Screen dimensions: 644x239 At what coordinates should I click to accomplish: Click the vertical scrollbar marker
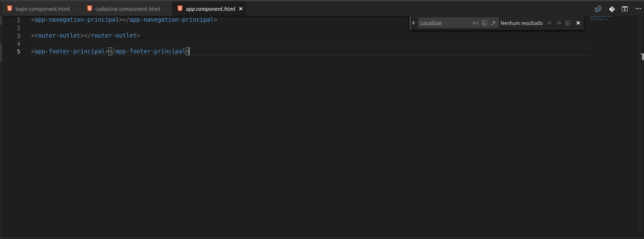pyautogui.click(x=642, y=57)
